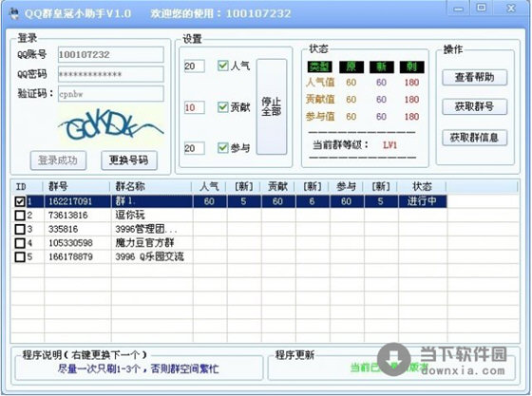Click the 状态 column header in table
Screen dimensions: 532x396
(422, 186)
